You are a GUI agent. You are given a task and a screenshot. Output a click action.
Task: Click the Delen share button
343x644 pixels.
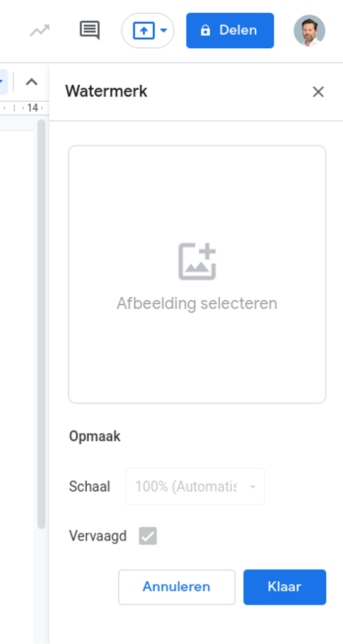click(230, 31)
